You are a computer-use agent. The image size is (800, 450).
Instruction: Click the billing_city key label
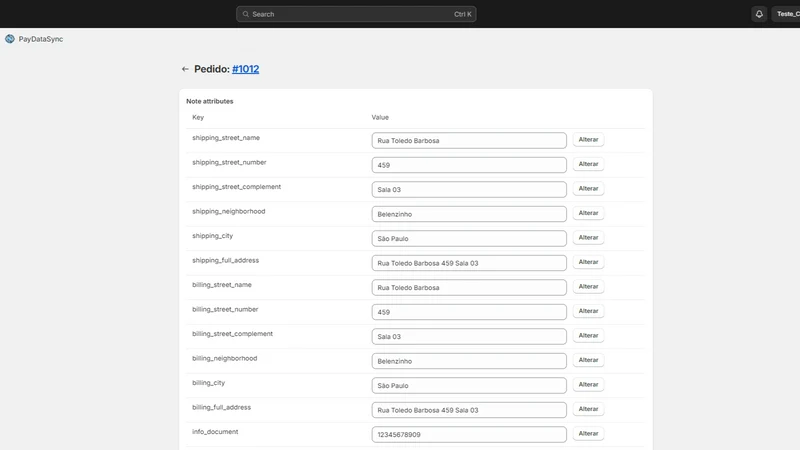click(x=209, y=383)
